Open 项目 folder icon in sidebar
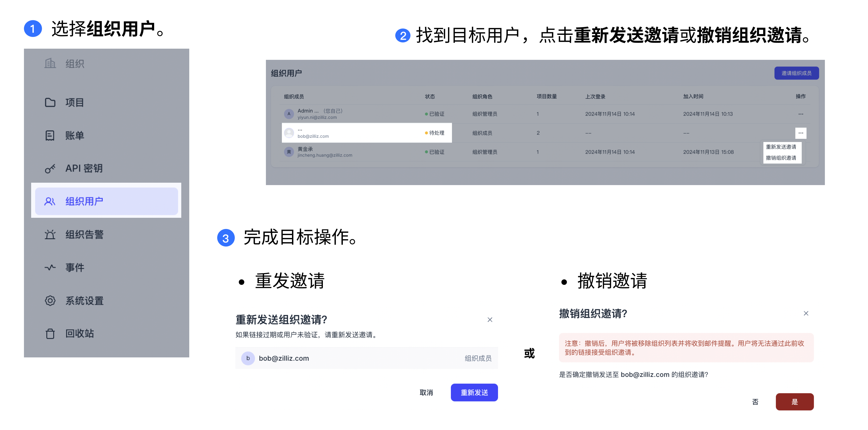This screenshot has width=868, height=430. click(x=50, y=102)
